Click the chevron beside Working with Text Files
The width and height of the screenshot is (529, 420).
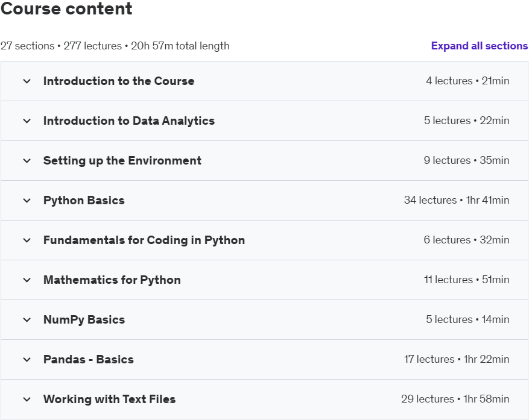pyautogui.click(x=27, y=400)
